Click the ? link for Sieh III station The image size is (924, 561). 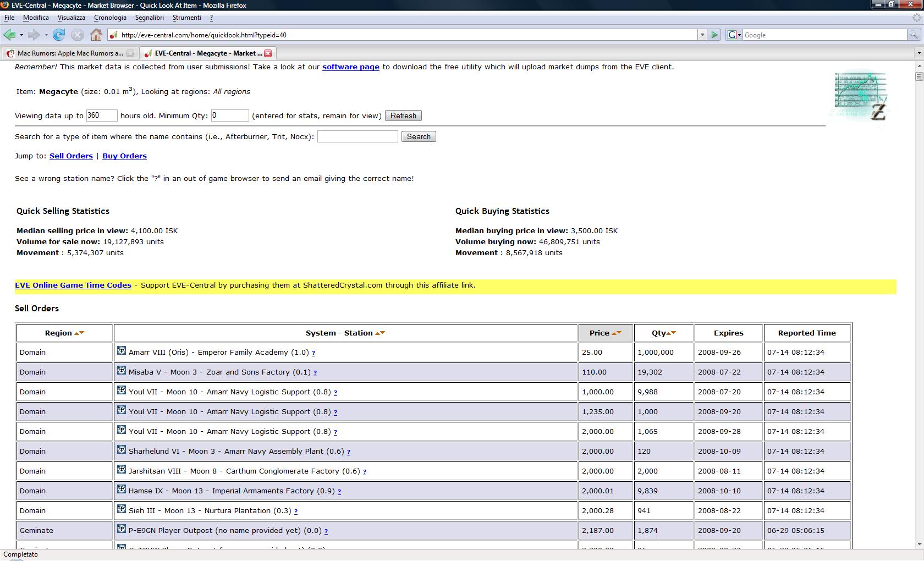coord(296,512)
